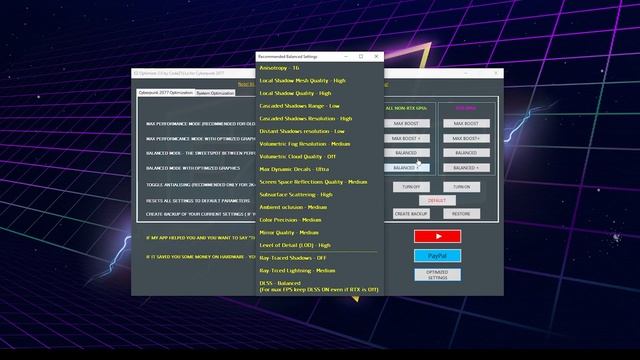This screenshot has height=360, width=640.
Task: Click the CREATE BACKUP button
Action: 411,214
